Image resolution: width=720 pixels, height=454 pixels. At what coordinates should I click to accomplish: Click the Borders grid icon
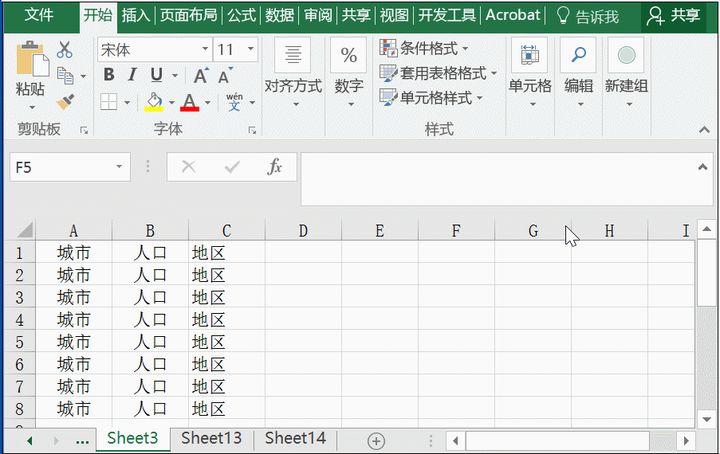coord(108,102)
